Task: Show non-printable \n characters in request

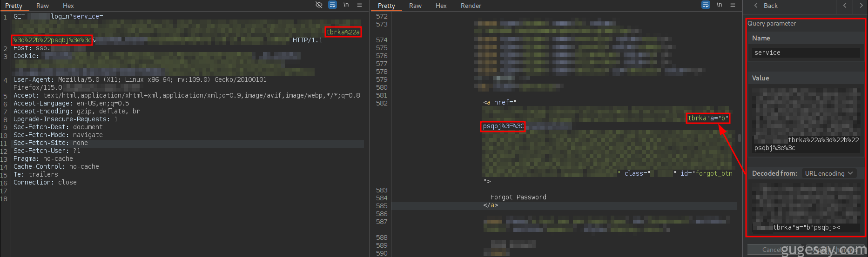Action: tap(346, 5)
